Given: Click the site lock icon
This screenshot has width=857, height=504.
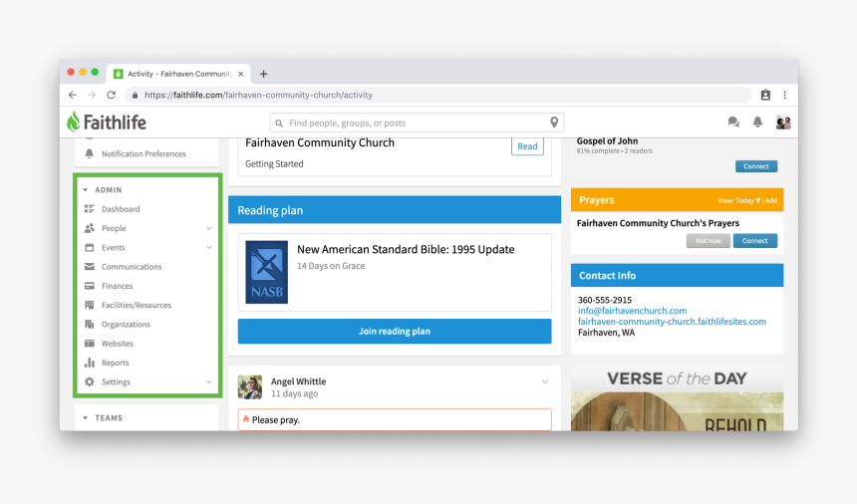Looking at the screenshot, I should [135, 95].
